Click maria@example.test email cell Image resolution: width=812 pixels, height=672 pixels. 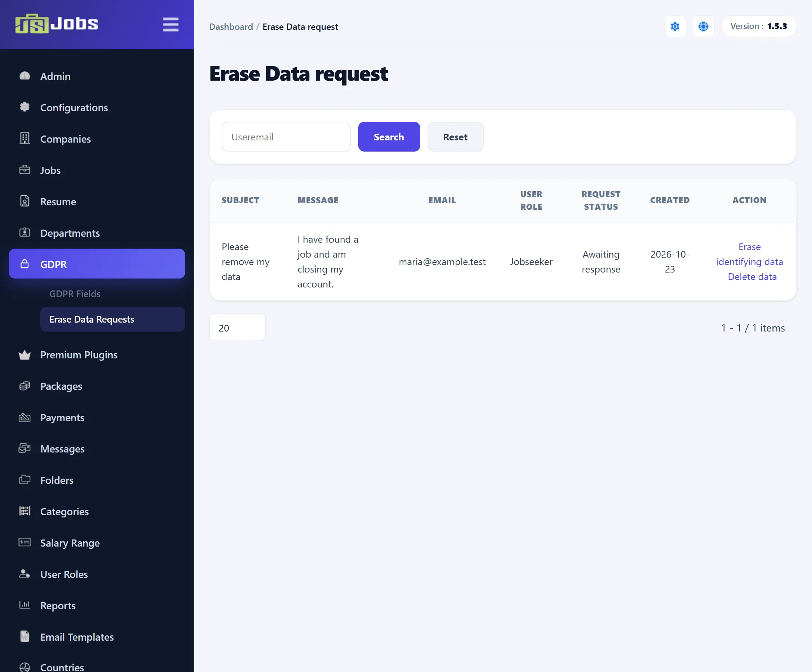tap(442, 262)
